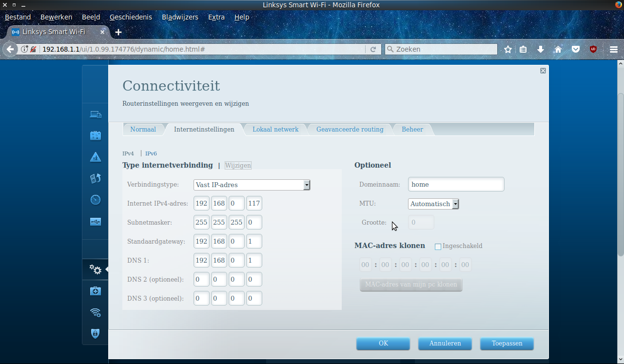The image size is (624, 364).
Task: Open the Parental Controls triangle icon
Action: point(96,157)
